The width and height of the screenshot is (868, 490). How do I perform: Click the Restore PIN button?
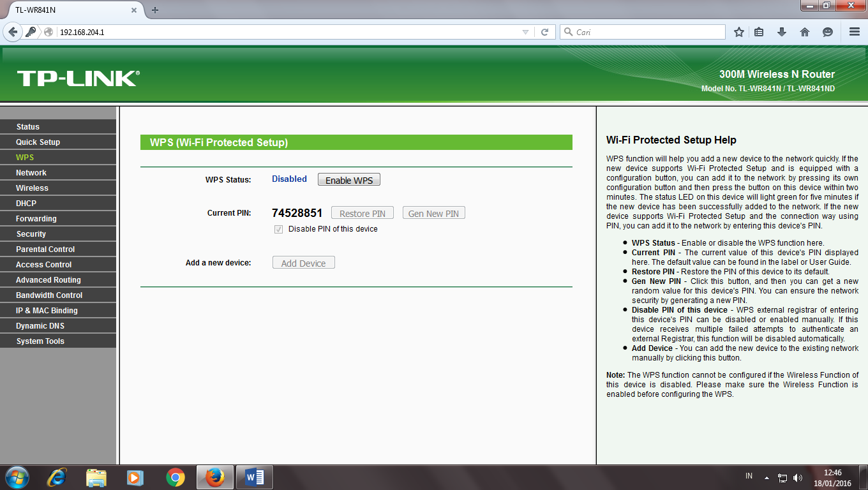point(363,213)
